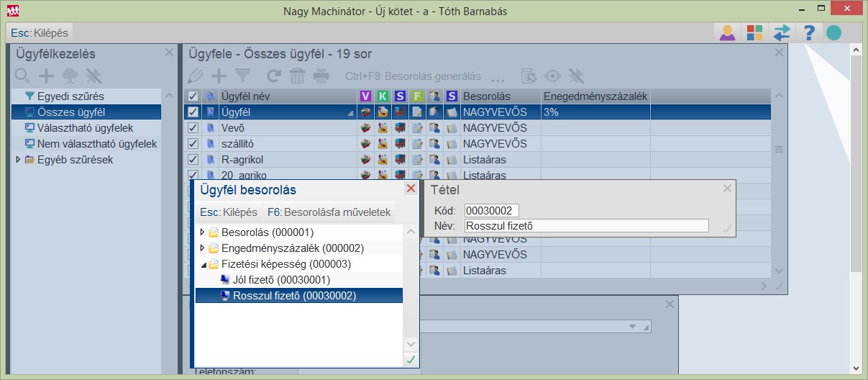Click the hamburger menu beside the client grid

tap(778, 150)
